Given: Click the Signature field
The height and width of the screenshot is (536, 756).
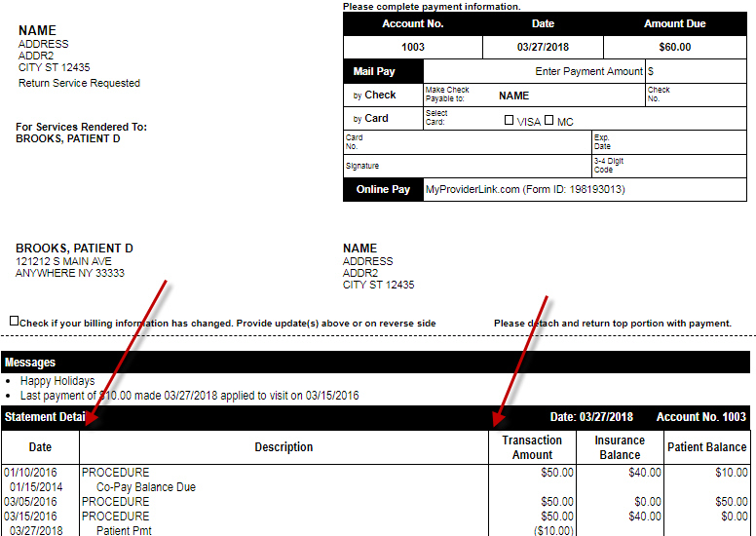Looking at the screenshot, I should pyautogui.click(x=468, y=166).
